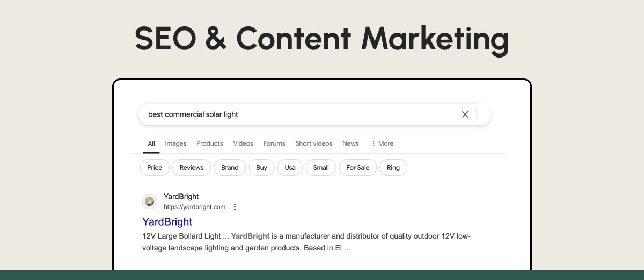Apply the Price filter chip
This screenshot has height=280, width=644.
[155, 168]
